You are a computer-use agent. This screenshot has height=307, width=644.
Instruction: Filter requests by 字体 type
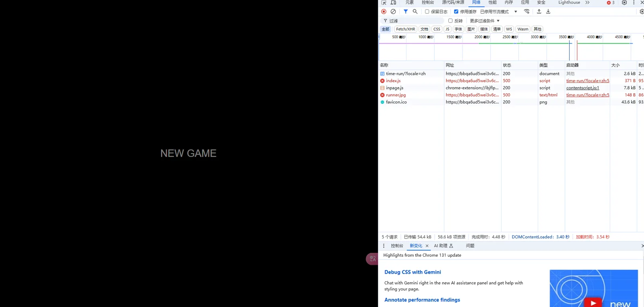[458, 29]
